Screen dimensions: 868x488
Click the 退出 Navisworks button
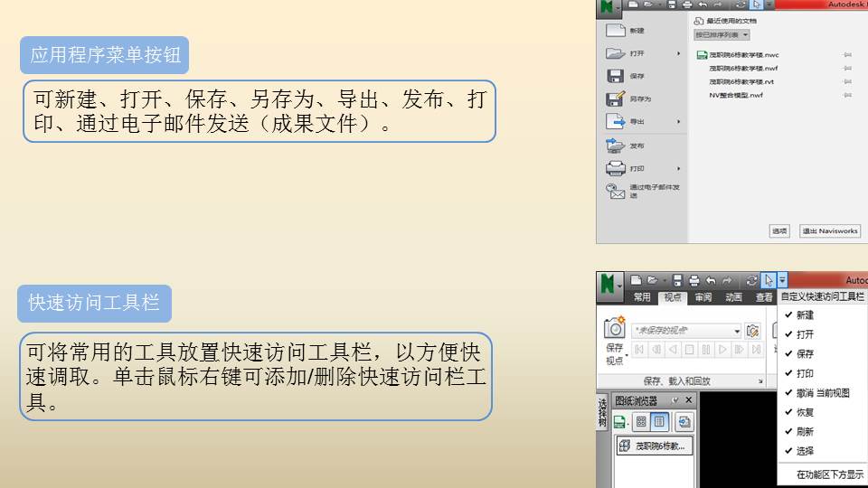pos(830,230)
